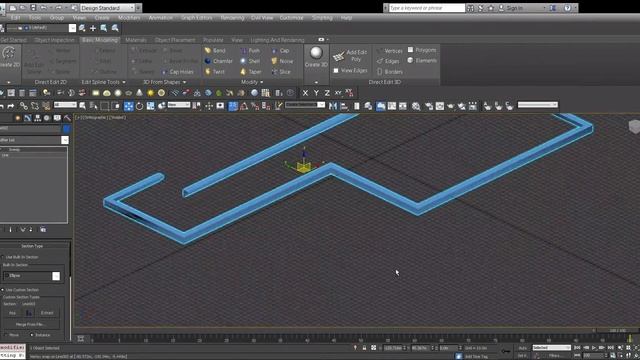The width and height of the screenshot is (640, 360).
Task: Expand arrow below Create 3D
Action: (316, 82)
